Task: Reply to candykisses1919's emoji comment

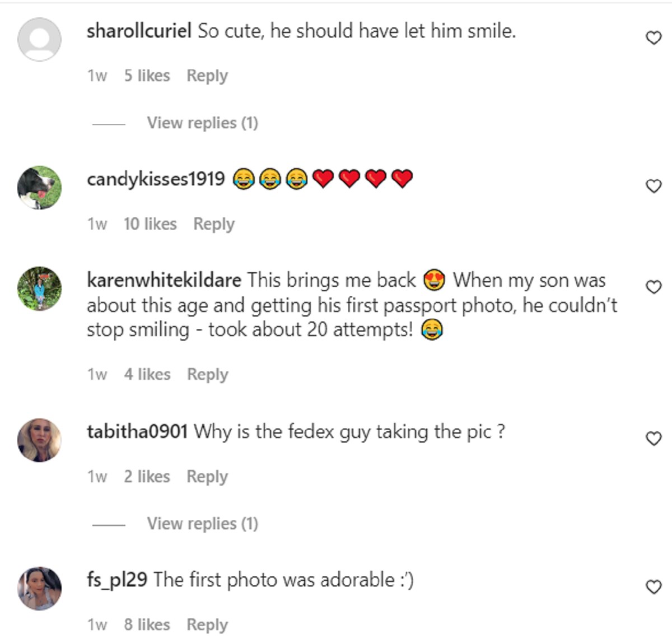Action: (214, 224)
